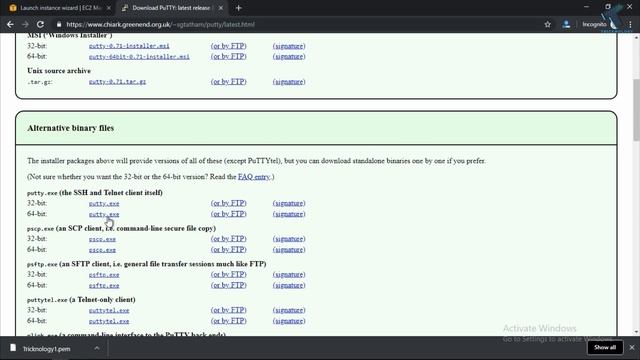The height and width of the screenshot is (360, 640).
Task: Download 32-bit pscp.exe
Action: (x=102, y=239)
